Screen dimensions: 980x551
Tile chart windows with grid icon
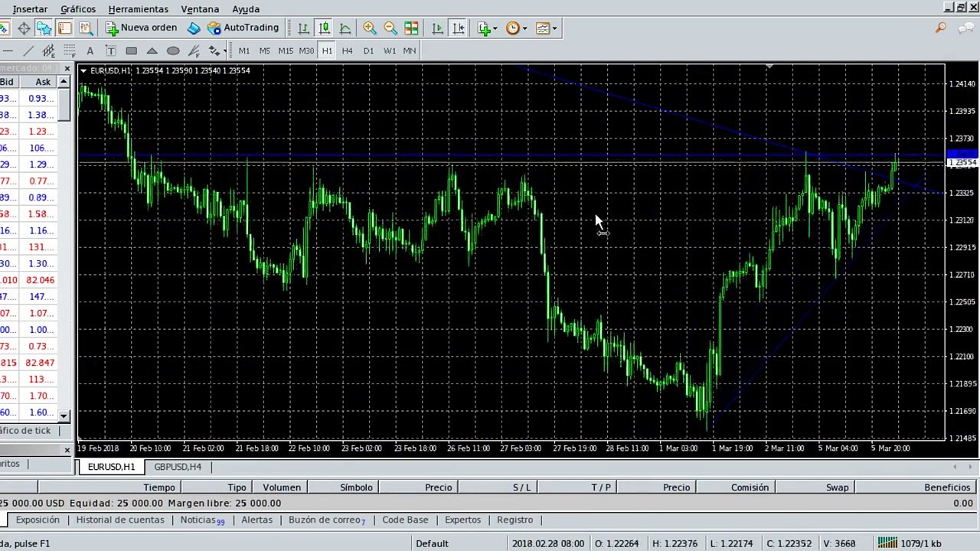pyautogui.click(x=411, y=28)
